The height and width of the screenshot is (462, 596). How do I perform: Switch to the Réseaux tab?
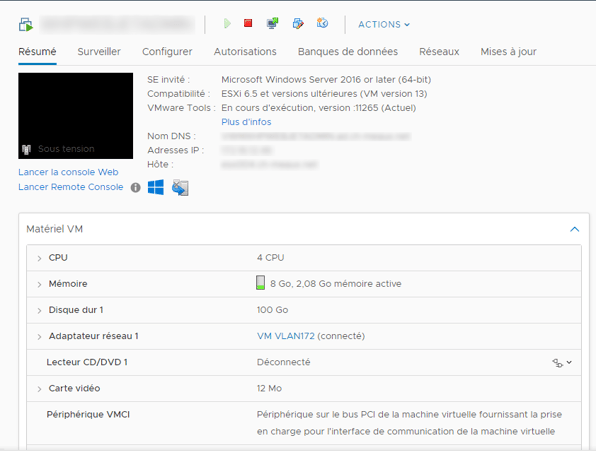(439, 52)
